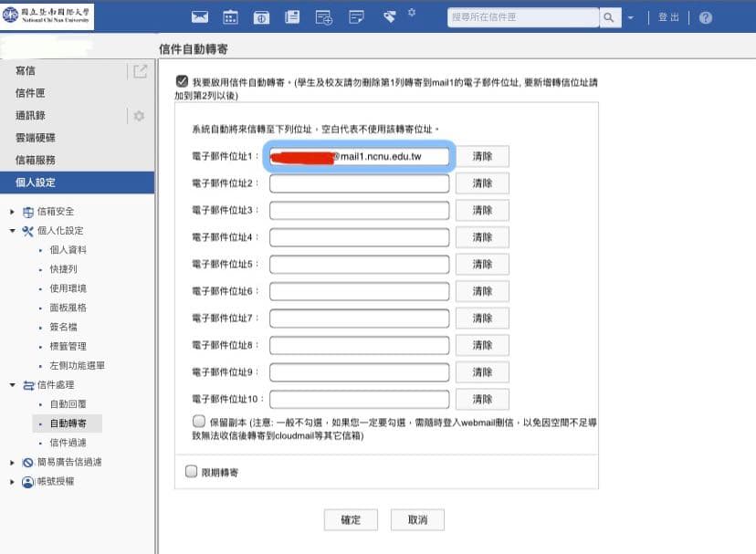Select 自動轉寄 under 信件處理

(68, 423)
